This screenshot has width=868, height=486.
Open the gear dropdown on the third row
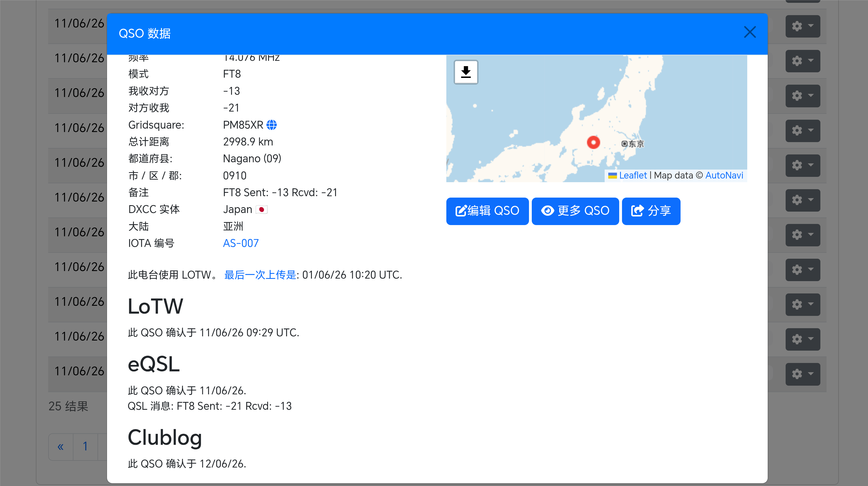pos(803,96)
